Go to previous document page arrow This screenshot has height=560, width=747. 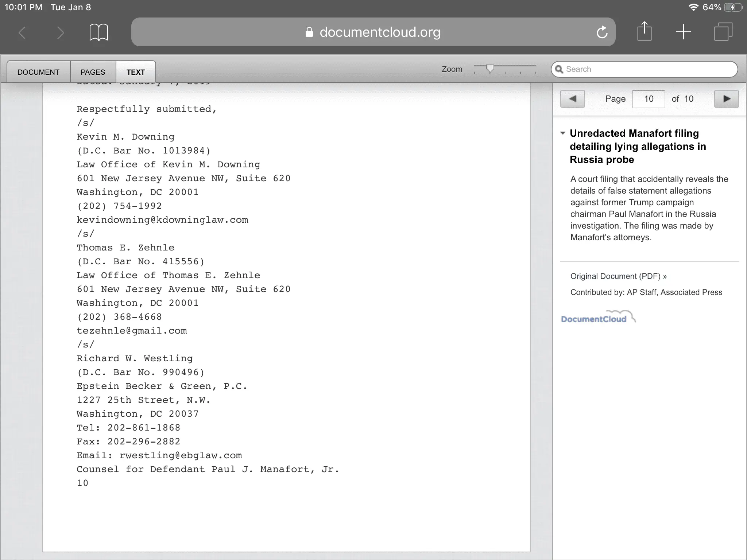[572, 99]
